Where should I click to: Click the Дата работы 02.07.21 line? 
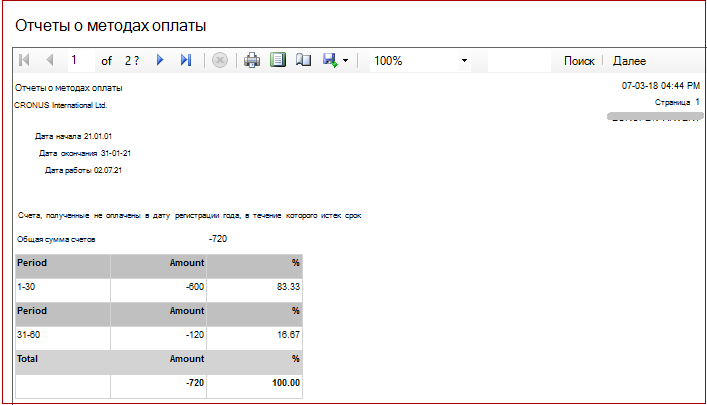(x=83, y=170)
